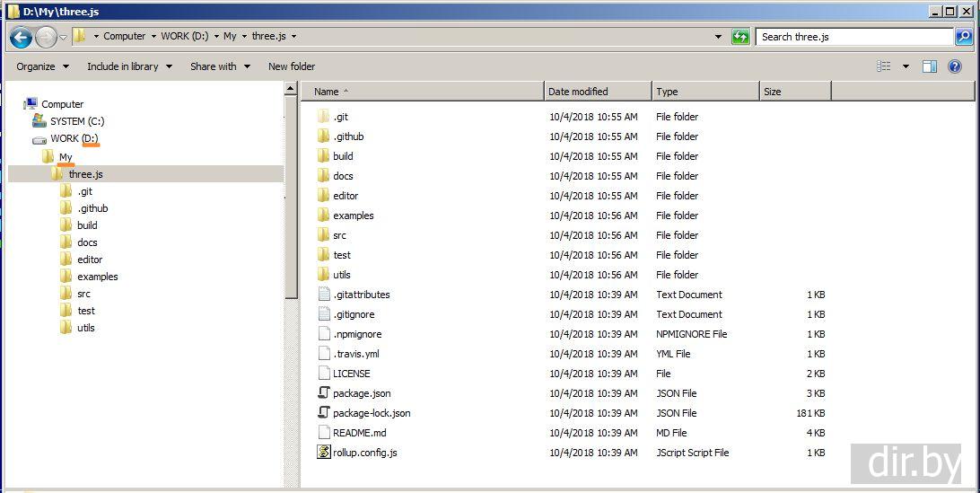The width and height of the screenshot is (980, 493).
Task: Open the help question mark icon
Action: click(955, 66)
